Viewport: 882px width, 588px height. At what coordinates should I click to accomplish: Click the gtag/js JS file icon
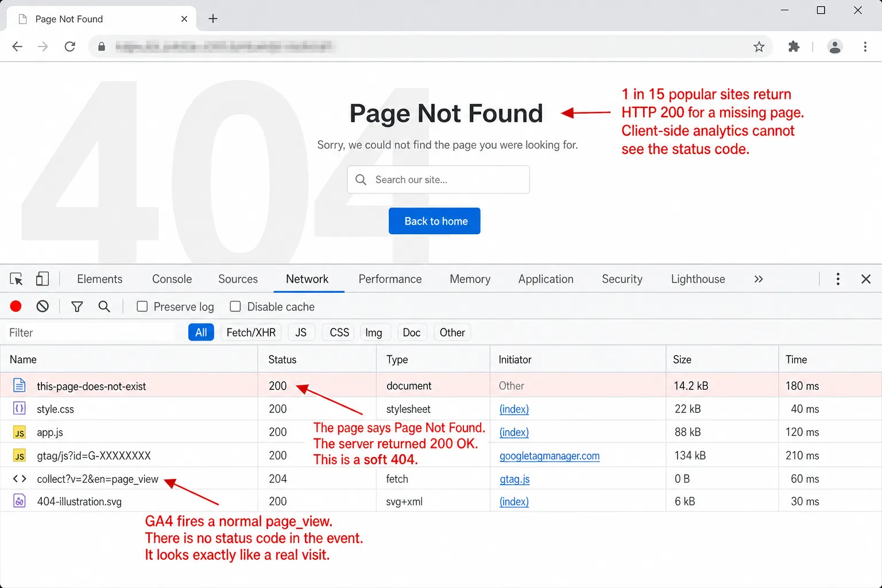click(x=20, y=455)
